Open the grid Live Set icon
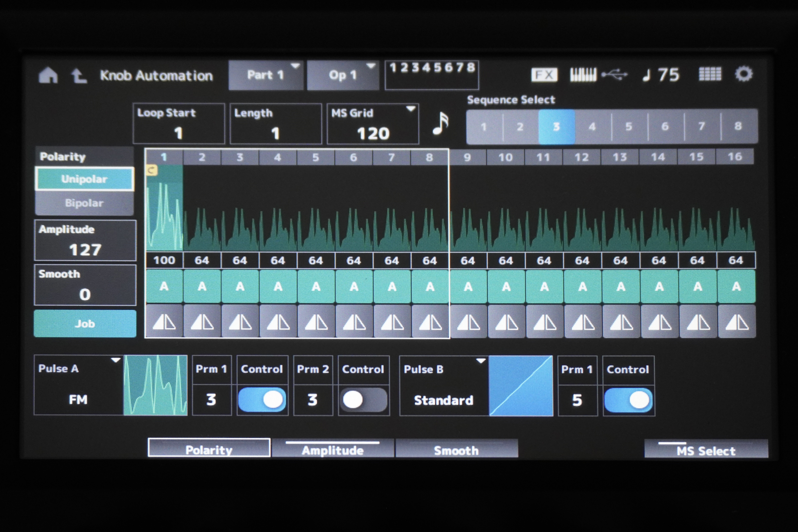 (710, 74)
